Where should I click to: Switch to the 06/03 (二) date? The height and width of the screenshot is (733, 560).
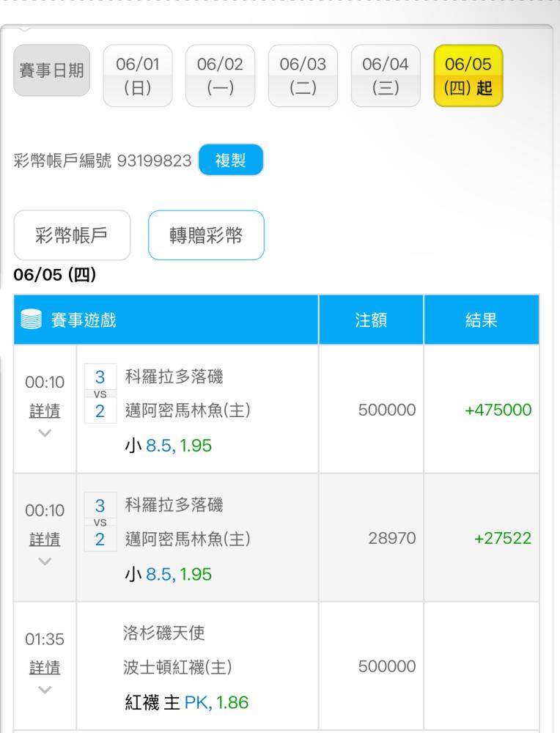(303, 75)
